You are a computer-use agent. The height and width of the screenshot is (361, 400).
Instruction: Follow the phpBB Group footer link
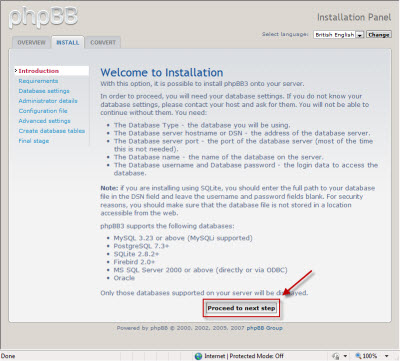click(264, 328)
